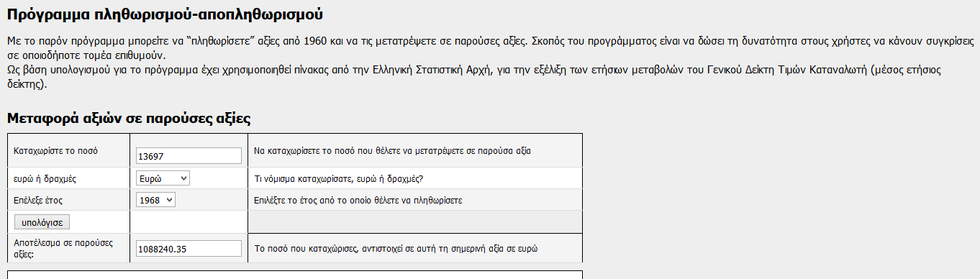Click the text σε οποιοδήποτε τομέα επιθυμούν
This screenshot has height=279, width=980.
[x=86, y=55]
